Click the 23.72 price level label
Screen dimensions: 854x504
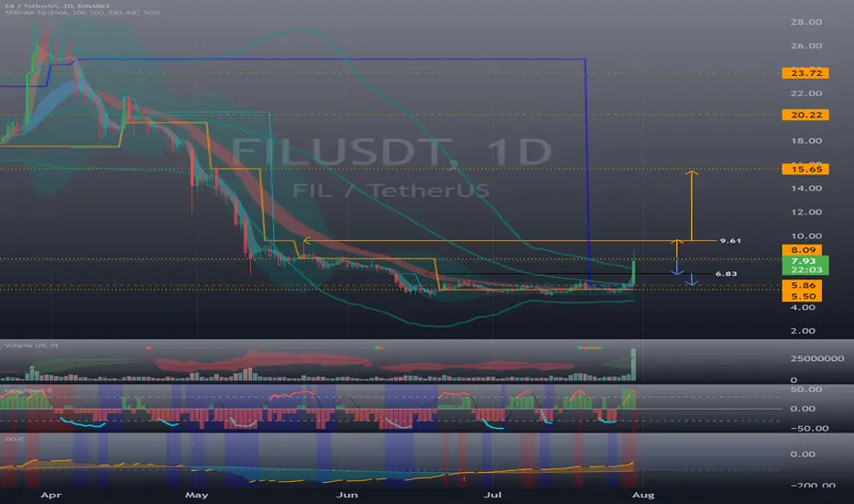click(805, 73)
